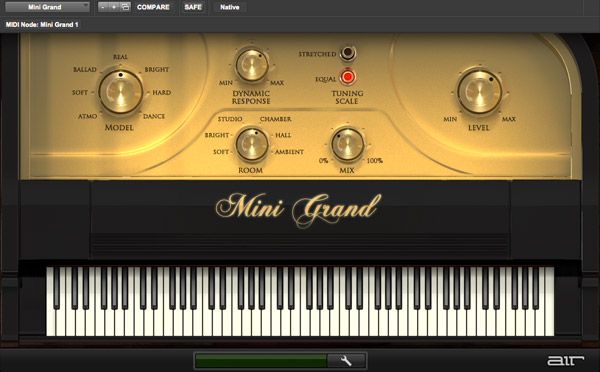
Task: Open the wrench settings icon
Action: point(346,361)
